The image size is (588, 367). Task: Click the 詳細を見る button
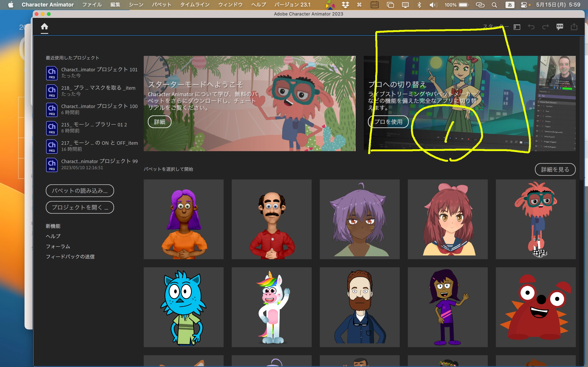tap(555, 169)
